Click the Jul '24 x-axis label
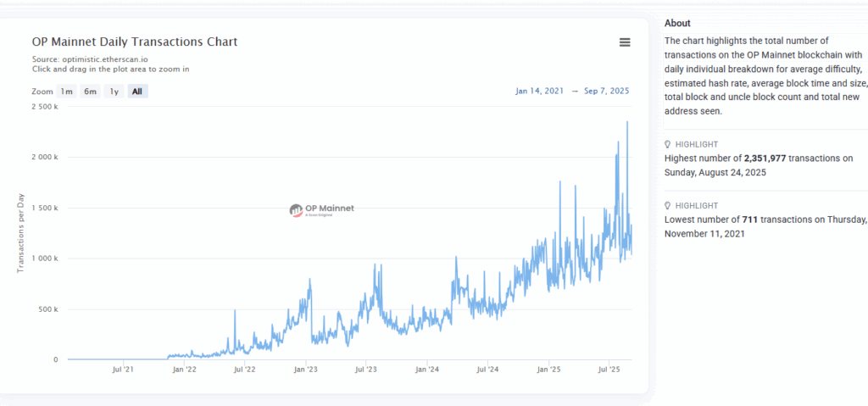Image resolution: width=868 pixels, height=406 pixels. (487, 370)
